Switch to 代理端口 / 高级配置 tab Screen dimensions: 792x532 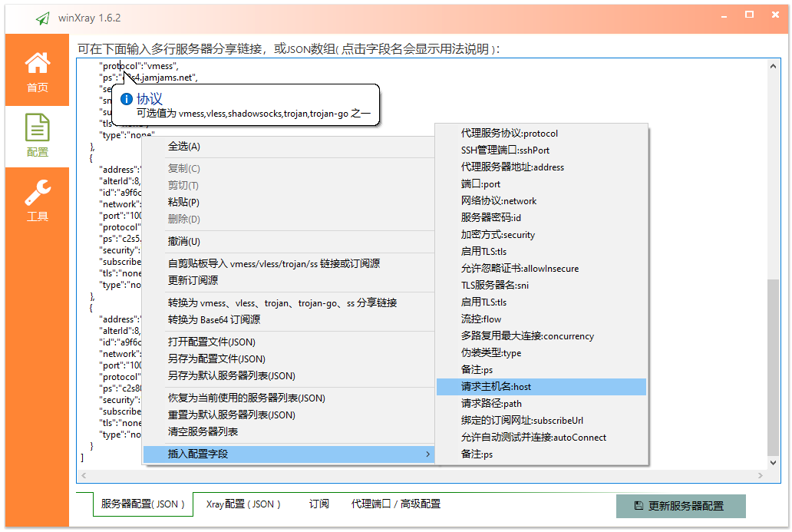point(396,504)
